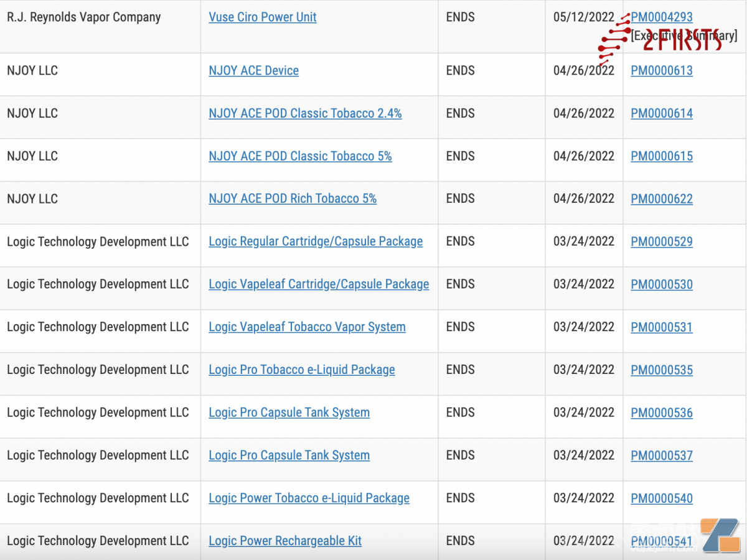Screen dimensions: 747x560
Task: Open NJOY ACE POD Classic Tobacco 5%
Action: pos(300,156)
